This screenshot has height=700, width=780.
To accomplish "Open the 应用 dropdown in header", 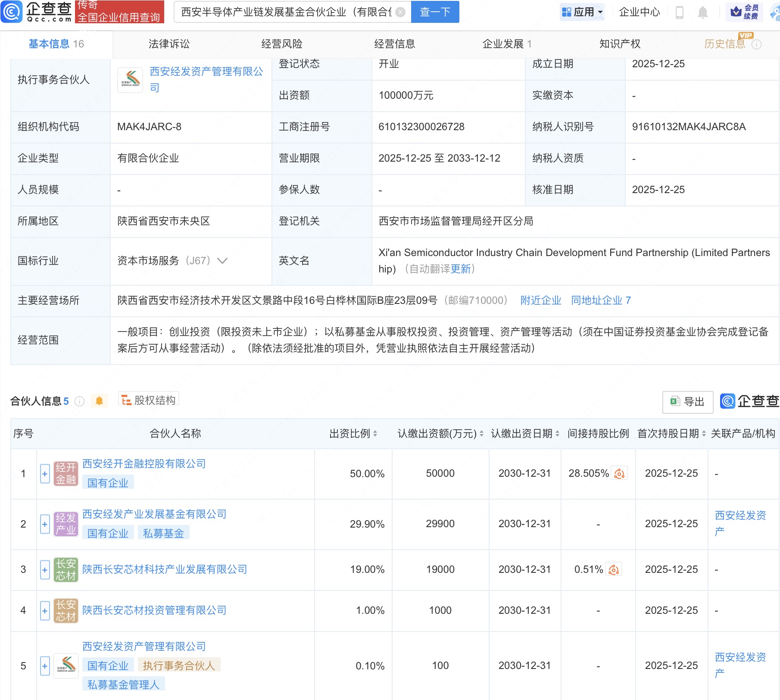I will (x=581, y=12).
